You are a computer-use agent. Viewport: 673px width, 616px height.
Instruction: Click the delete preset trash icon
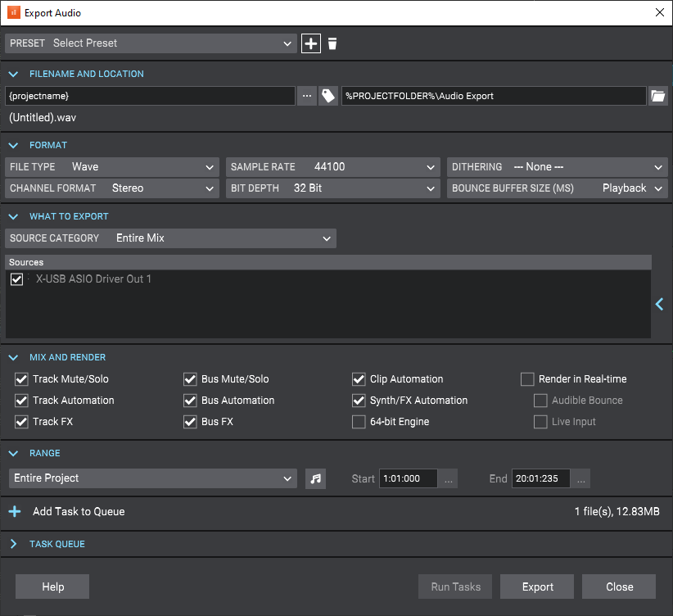tap(332, 43)
